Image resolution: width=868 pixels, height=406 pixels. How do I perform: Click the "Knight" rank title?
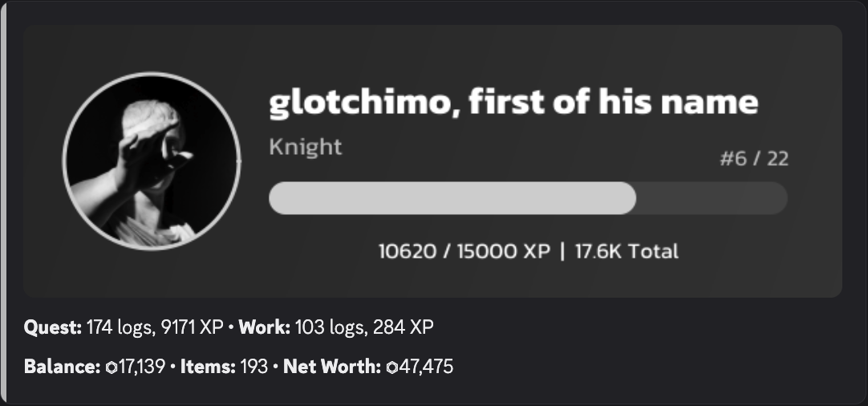click(305, 147)
